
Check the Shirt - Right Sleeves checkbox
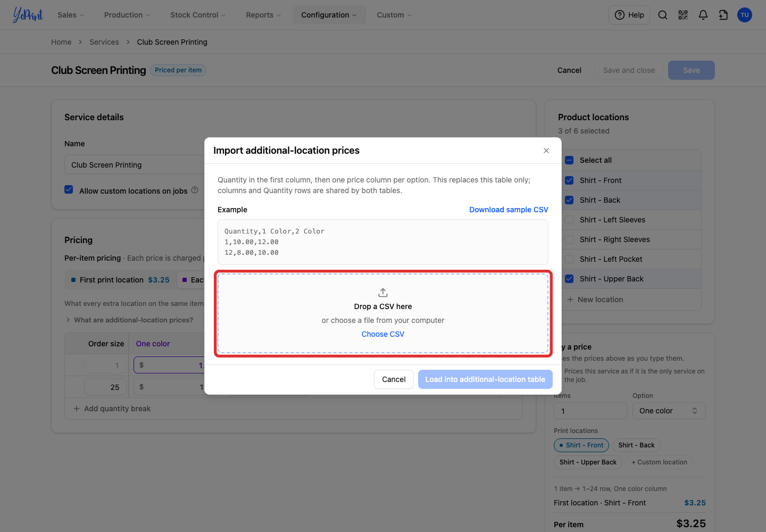[569, 239]
